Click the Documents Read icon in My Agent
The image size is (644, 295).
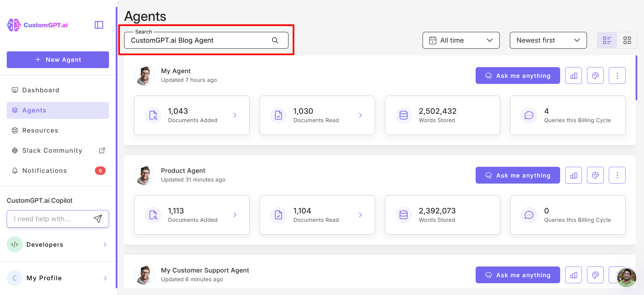click(278, 115)
